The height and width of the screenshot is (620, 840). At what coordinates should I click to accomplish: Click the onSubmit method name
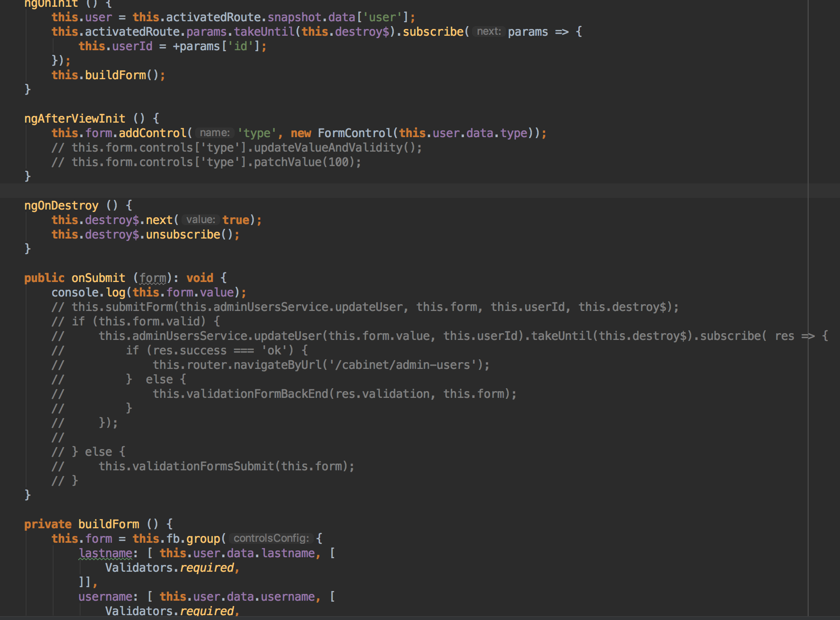tap(98, 278)
